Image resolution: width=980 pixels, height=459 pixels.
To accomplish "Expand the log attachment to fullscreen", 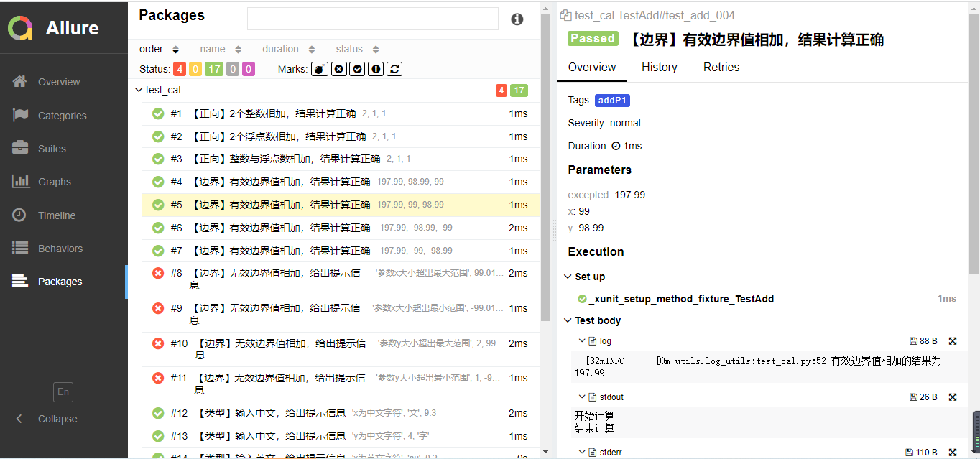I will coord(953,341).
